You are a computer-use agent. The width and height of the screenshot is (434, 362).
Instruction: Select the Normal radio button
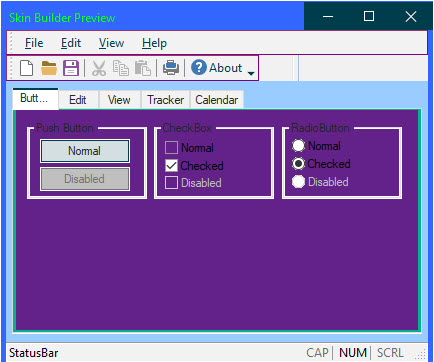coord(298,146)
